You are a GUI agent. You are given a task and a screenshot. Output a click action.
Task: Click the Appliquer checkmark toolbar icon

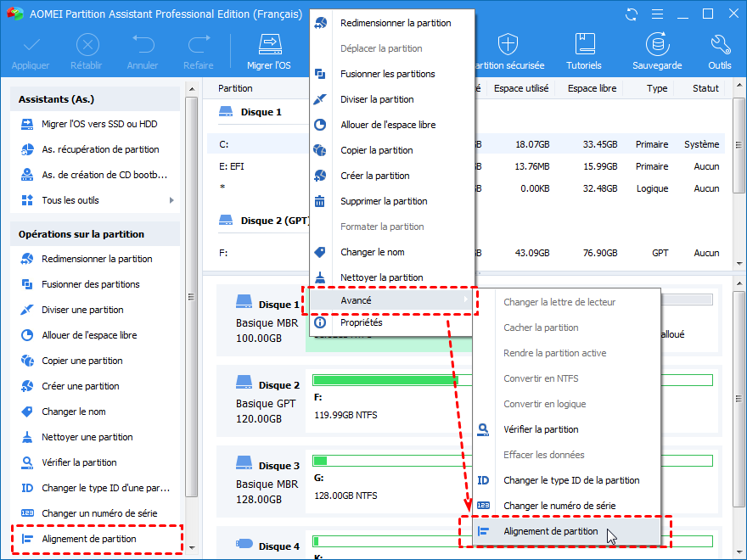(31, 45)
